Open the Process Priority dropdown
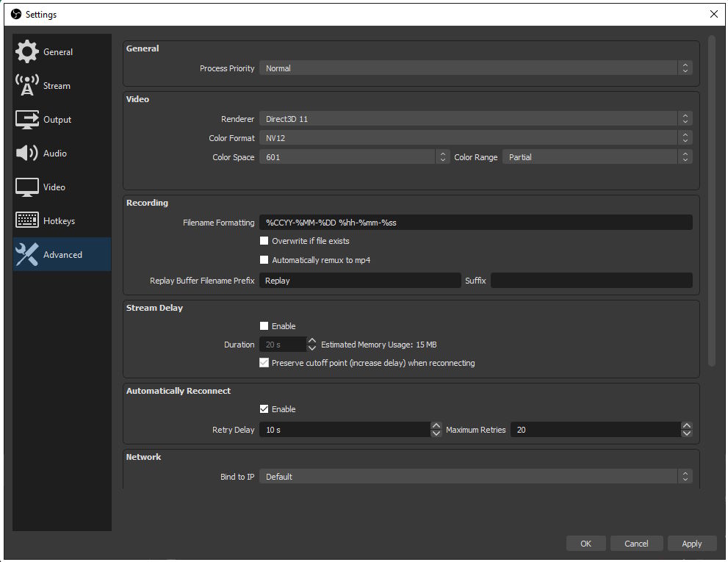The height and width of the screenshot is (562, 728). point(475,68)
